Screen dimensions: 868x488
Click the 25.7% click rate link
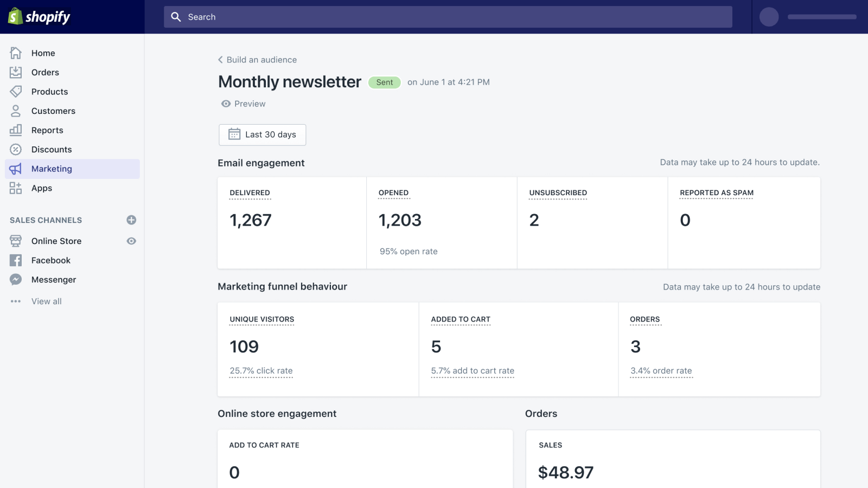click(x=261, y=371)
